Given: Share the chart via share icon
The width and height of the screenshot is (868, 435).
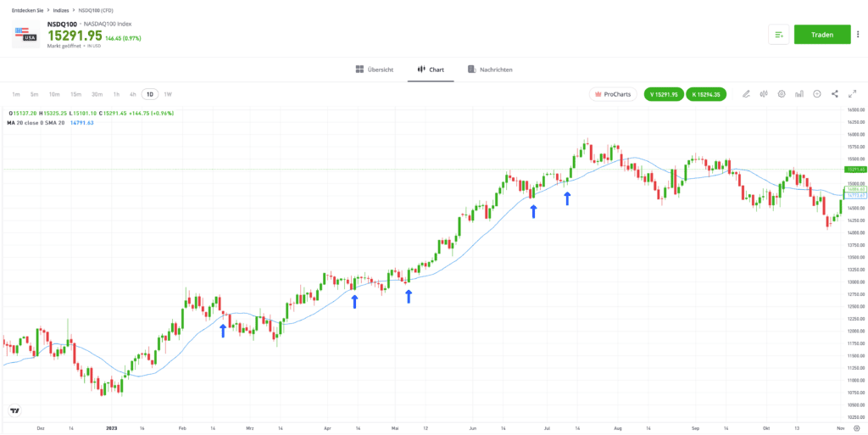Looking at the screenshot, I should coord(835,94).
